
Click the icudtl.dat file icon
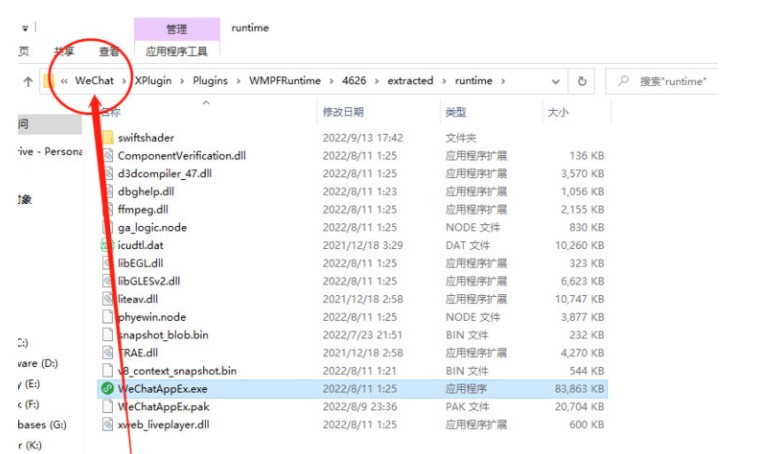tap(107, 245)
